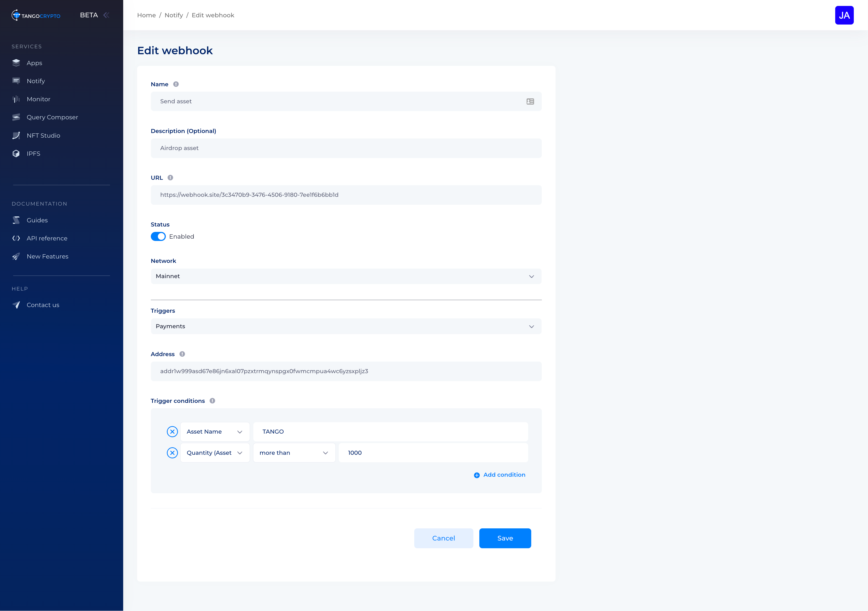Screen dimensions: 868x611
Task: Open the Network dropdown
Action: point(346,276)
